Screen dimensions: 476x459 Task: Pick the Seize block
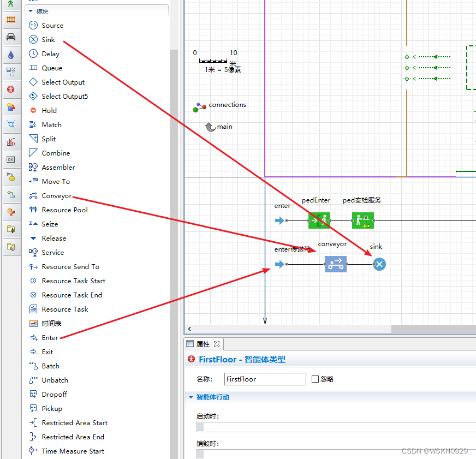[44, 224]
